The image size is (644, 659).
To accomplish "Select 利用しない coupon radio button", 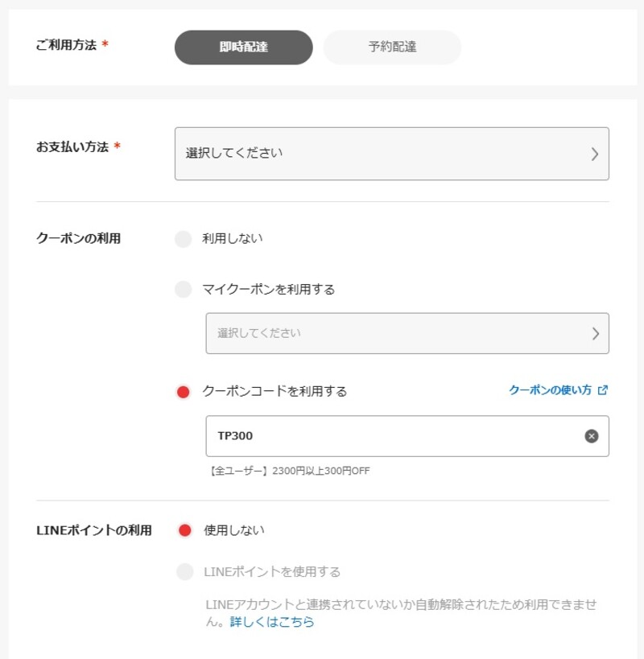I will [184, 239].
